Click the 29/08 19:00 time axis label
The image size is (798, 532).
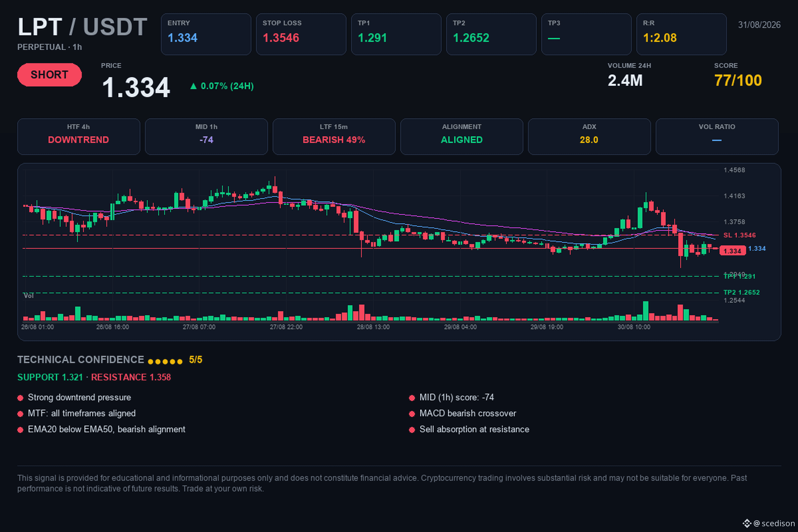click(547, 327)
